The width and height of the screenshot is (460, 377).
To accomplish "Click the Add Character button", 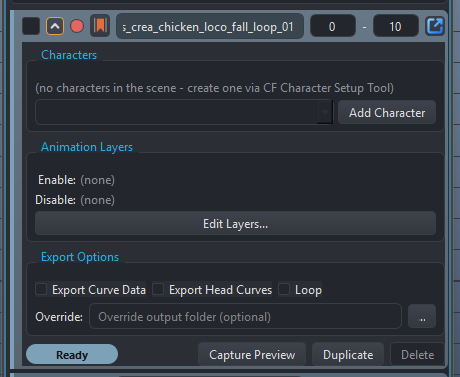I will point(387,113).
